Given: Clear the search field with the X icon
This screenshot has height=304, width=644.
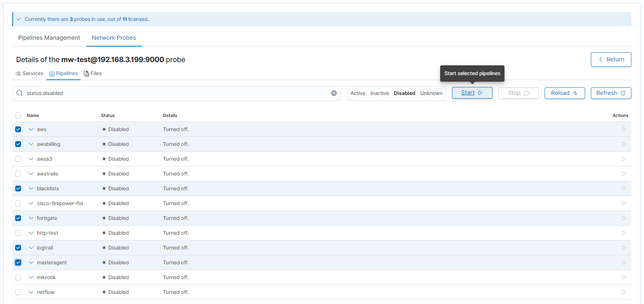Looking at the screenshot, I should coord(334,93).
